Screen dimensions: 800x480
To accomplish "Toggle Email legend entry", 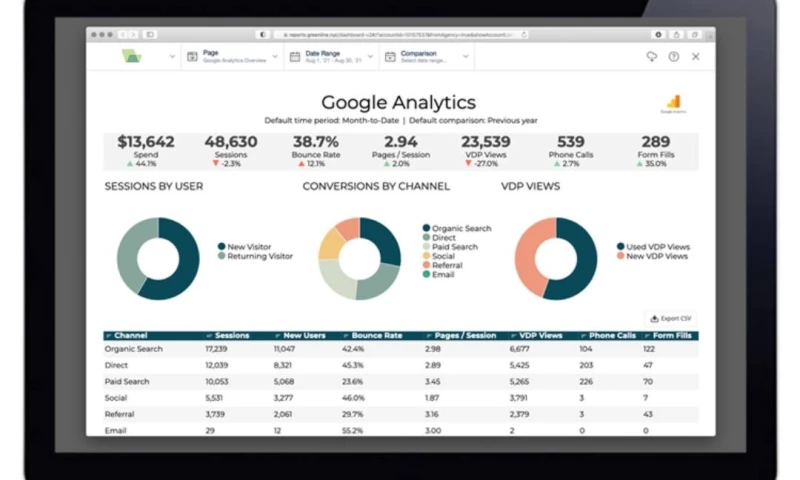I will pos(439,274).
